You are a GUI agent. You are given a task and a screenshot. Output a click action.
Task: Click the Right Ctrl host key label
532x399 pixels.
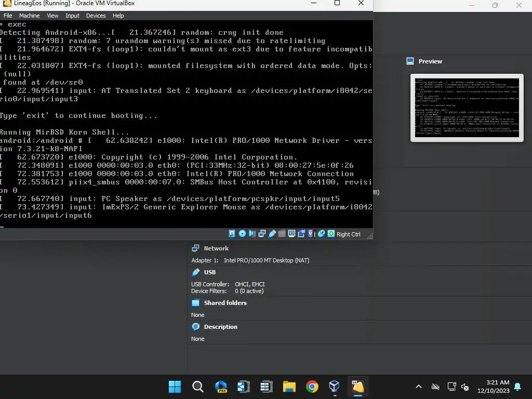(349, 234)
